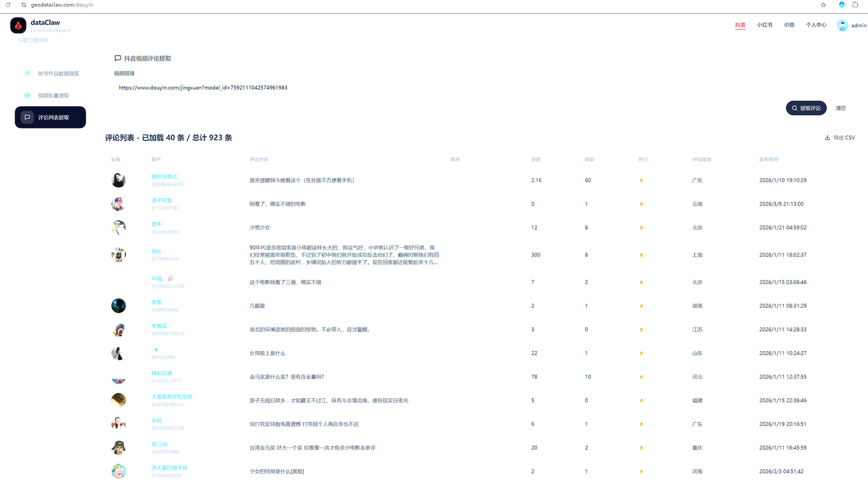The width and height of the screenshot is (868, 482).
Task: Click the hot icon in the 河北 row
Action: [x=641, y=377]
